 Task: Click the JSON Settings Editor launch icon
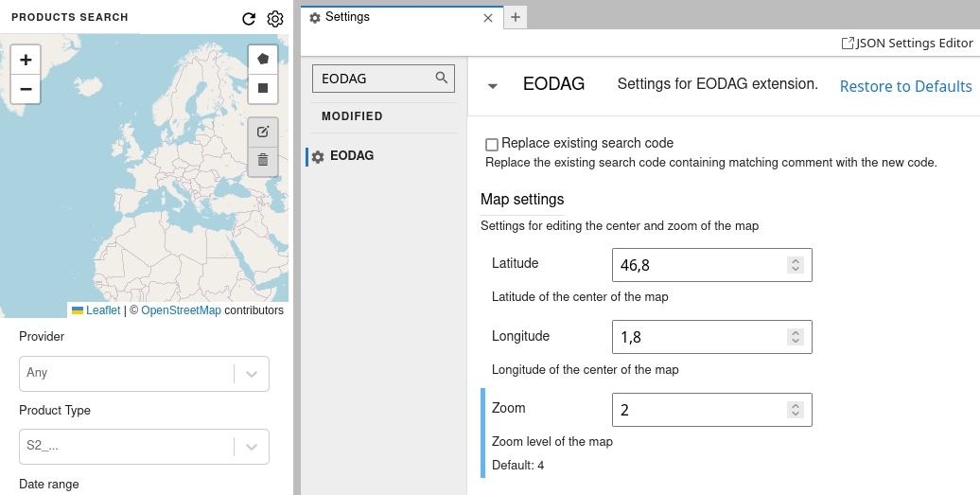tap(848, 44)
